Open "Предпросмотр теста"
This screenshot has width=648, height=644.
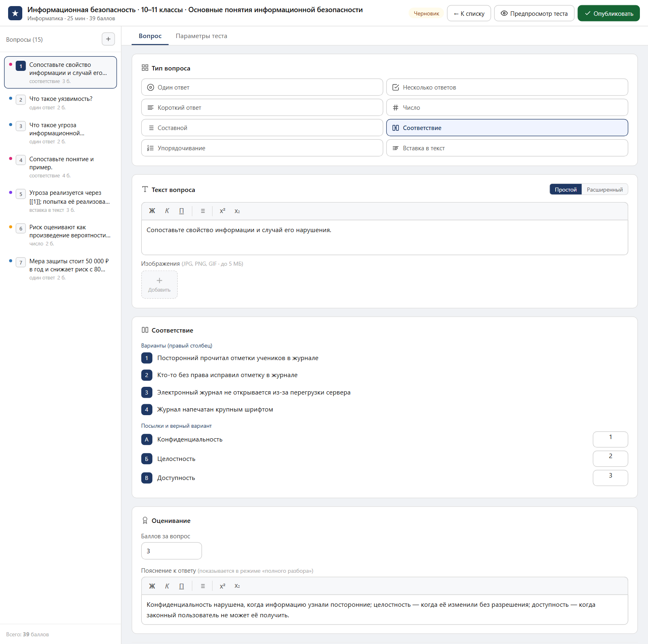click(534, 13)
